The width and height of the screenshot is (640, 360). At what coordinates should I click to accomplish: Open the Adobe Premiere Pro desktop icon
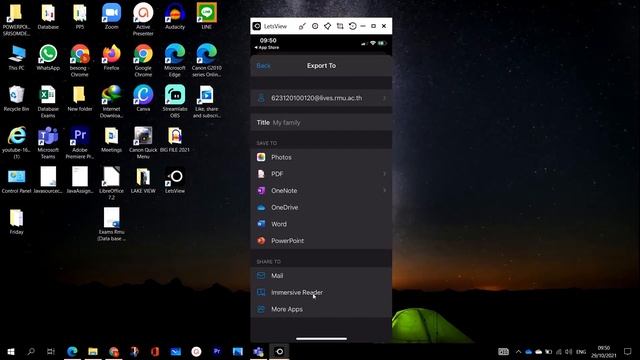tap(80, 142)
